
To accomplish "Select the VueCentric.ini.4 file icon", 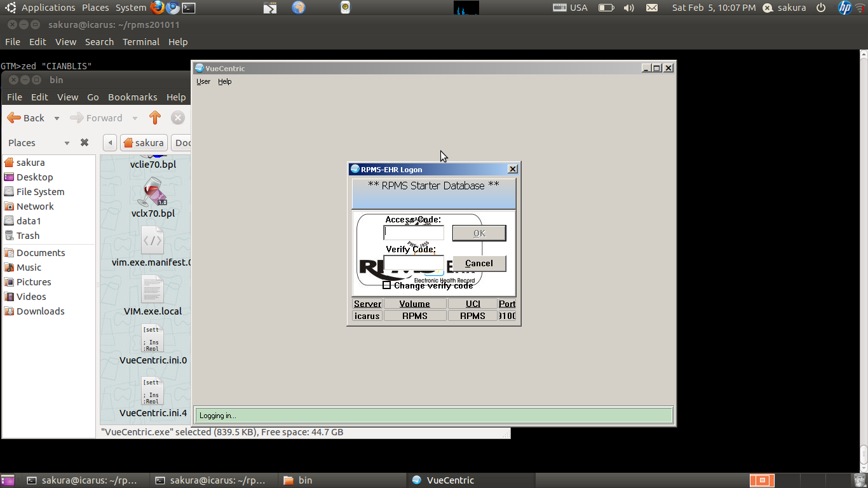I will pyautogui.click(x=153, y=391).
